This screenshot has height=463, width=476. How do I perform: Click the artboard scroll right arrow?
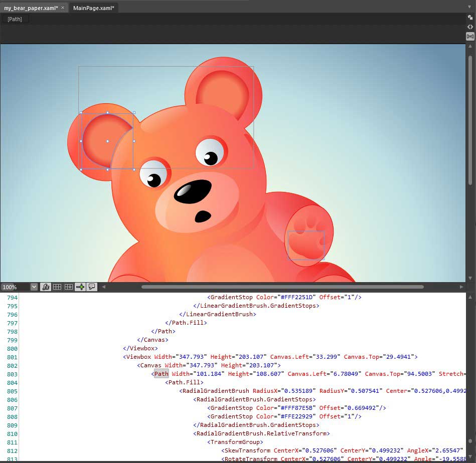tap(461, 287)
